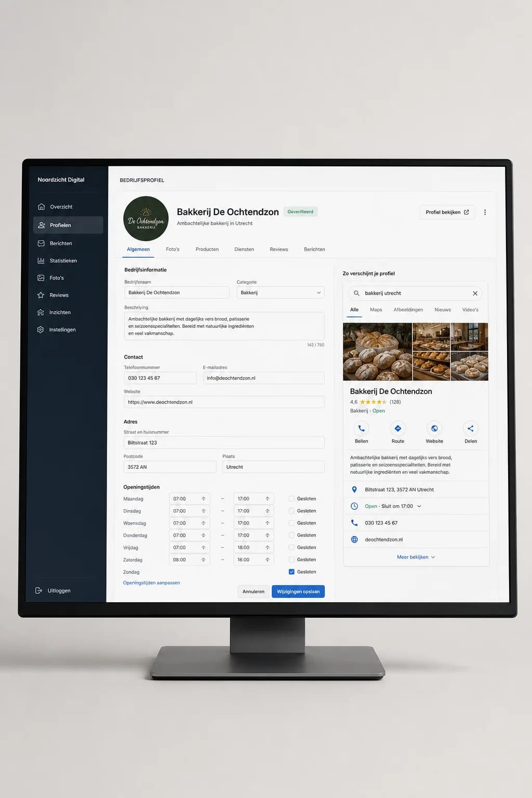532x798 pixels.
Task: Switch to the Producten tab
Action: (x=207, y=249)
